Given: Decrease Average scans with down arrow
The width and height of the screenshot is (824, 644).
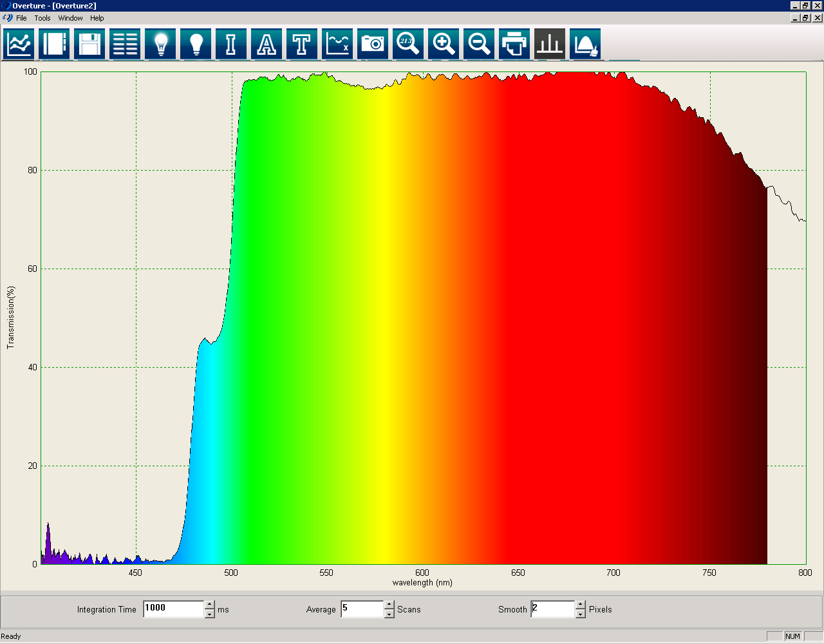Looking at the screenshot, I should (389, 614).
